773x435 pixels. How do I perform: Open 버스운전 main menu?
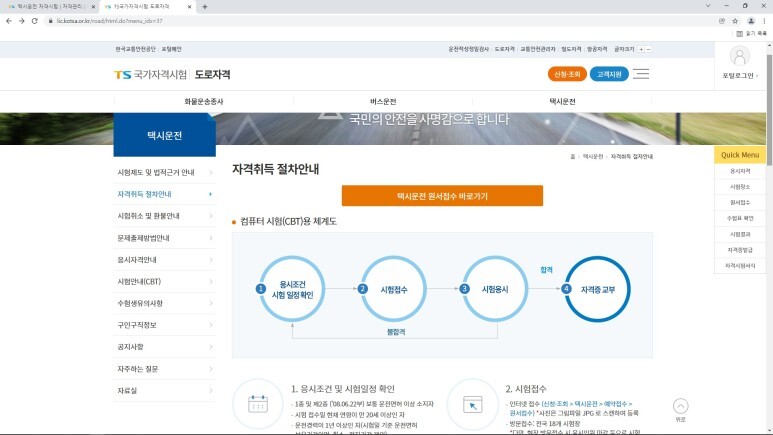tap(383, 102)
